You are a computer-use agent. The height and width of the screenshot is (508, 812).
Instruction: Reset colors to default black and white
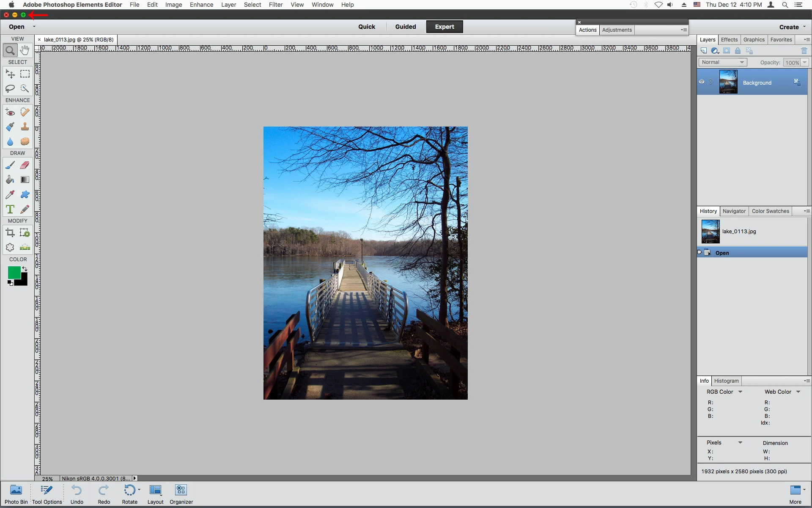pyautogui.click(x=10, y=283)
